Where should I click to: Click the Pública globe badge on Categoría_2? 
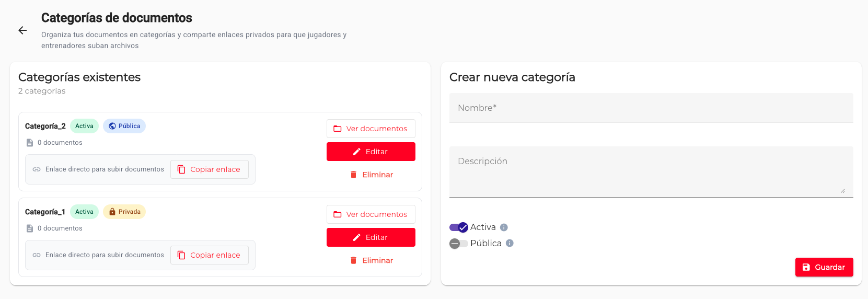tap(124, 126)
